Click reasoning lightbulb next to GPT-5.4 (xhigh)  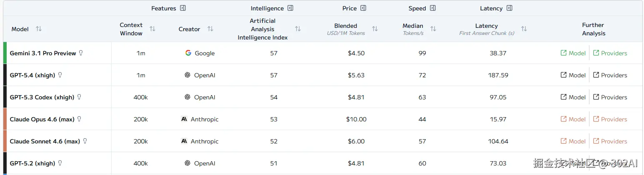[x=60, y=75]
